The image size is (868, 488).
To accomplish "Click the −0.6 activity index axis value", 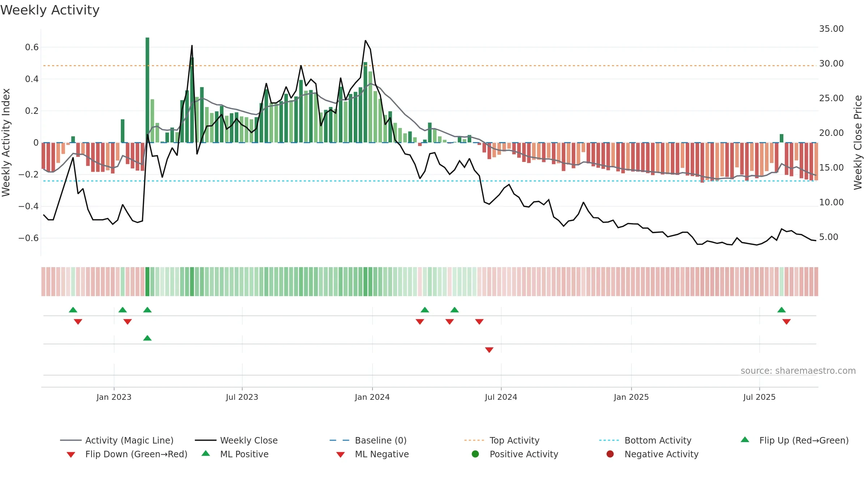I will click(x=29, y=238).
